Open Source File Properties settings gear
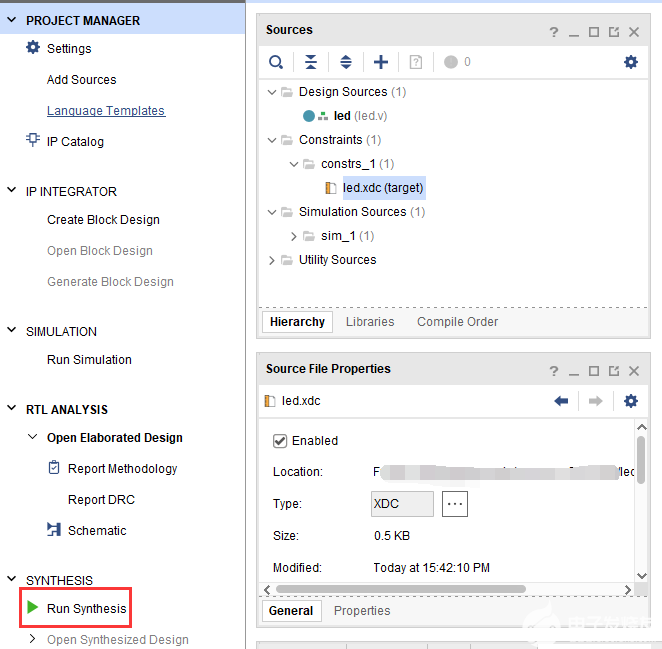This screenshot has height=649, width=662. (x=630, y=401)
